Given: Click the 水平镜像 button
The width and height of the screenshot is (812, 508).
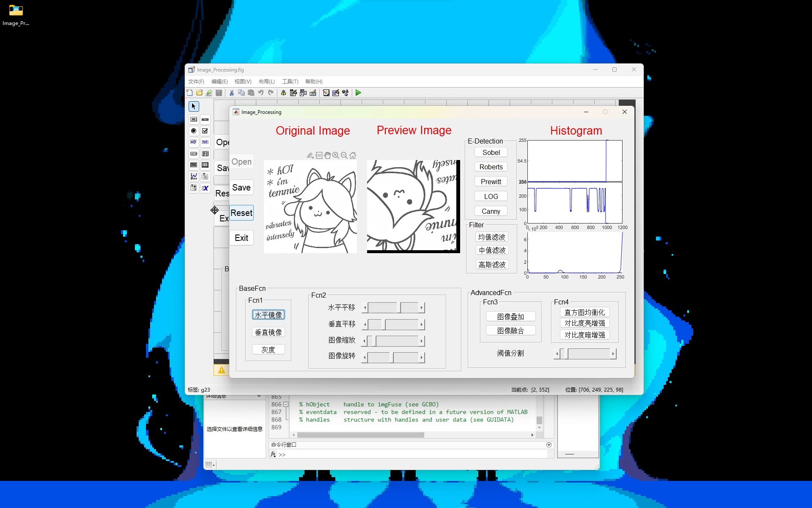Looking at the screenshot, I should (269, 315).
